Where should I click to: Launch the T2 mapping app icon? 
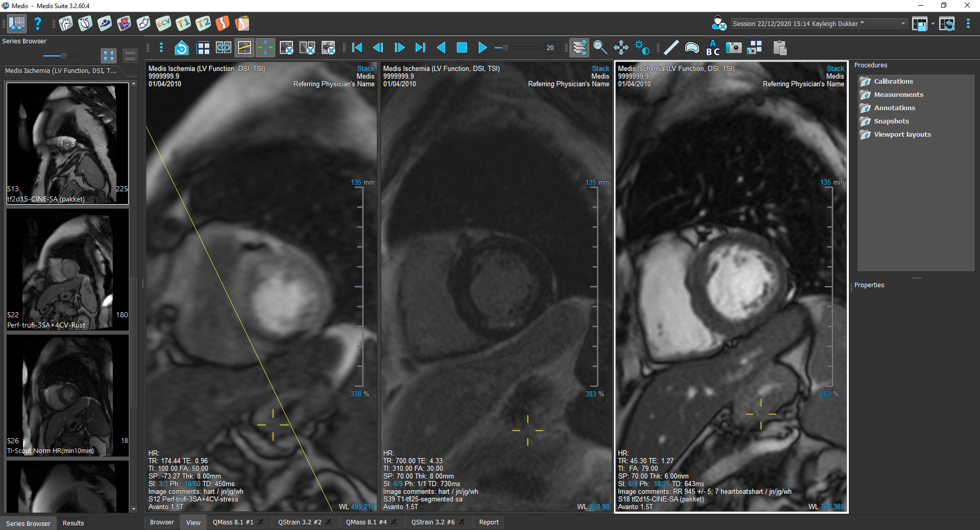pyautogui.click(x=203, y=23)
